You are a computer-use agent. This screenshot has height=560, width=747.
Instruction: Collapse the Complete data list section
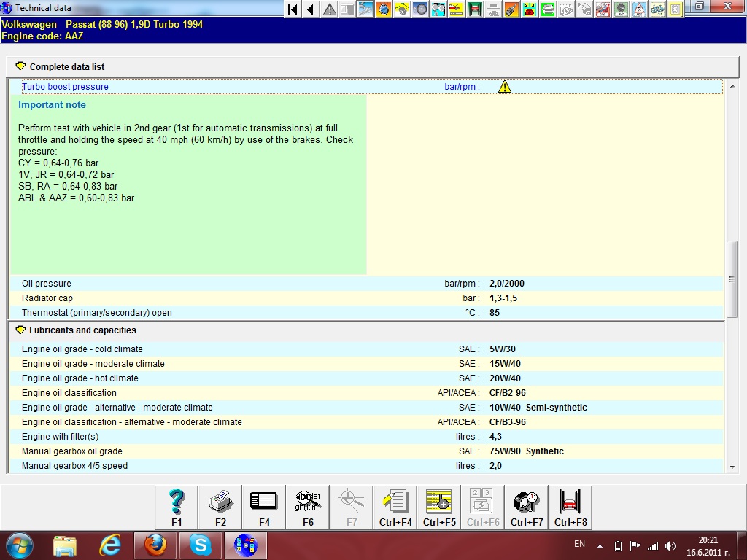[20, 66]
